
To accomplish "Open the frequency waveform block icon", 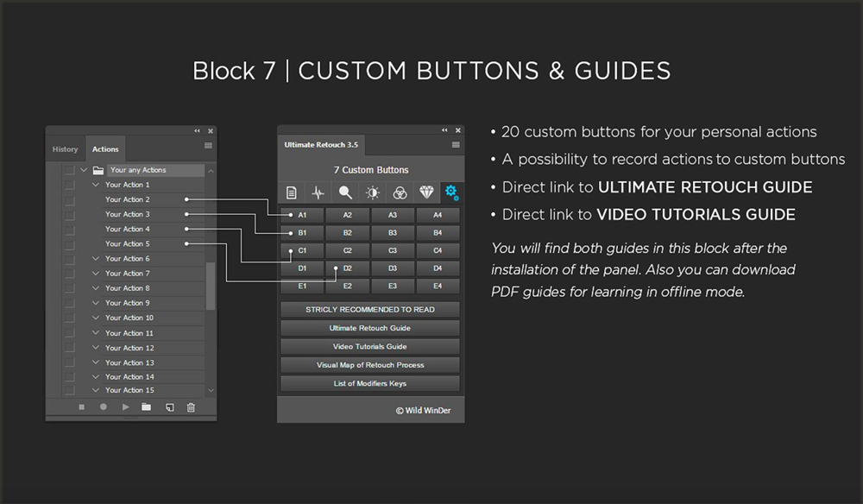I will point(318,192).
